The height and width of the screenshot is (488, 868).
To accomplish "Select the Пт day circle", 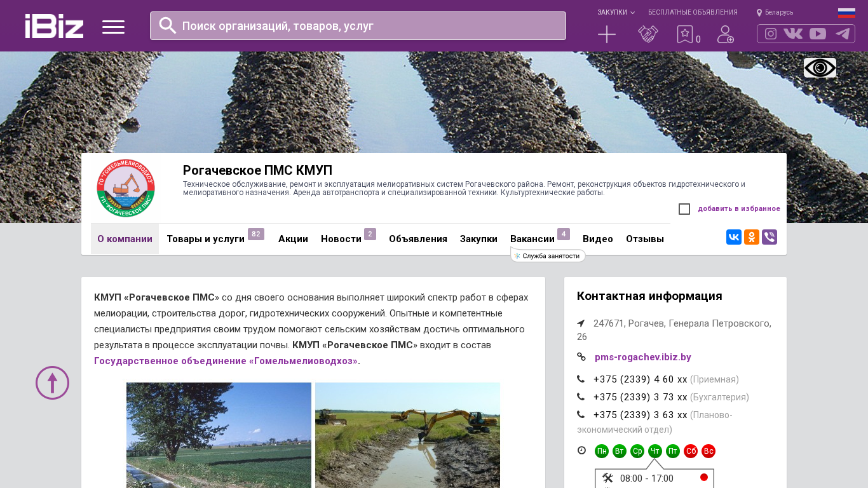I will [673, 451].
